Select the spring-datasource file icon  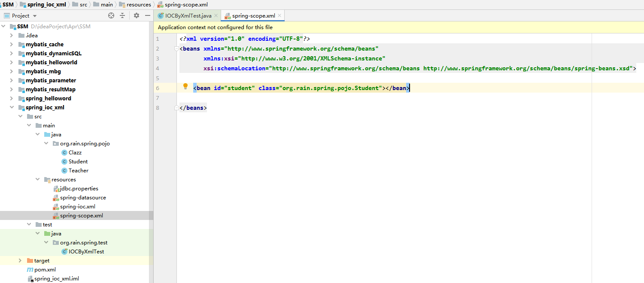coord(56,198)
